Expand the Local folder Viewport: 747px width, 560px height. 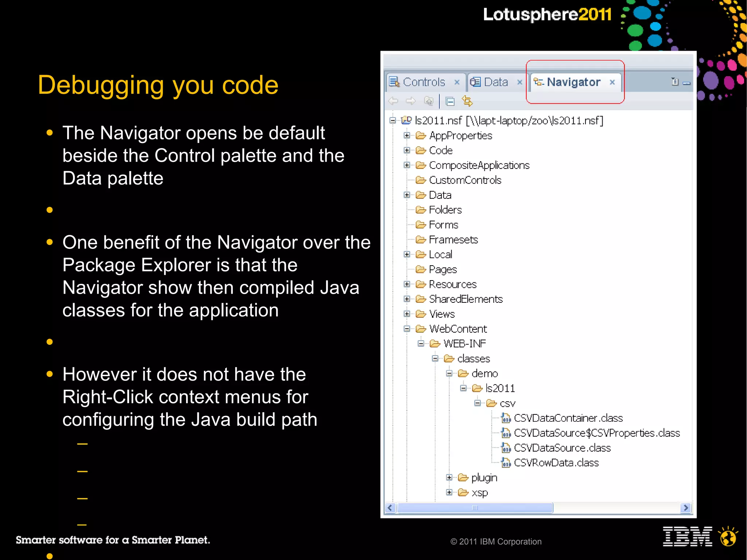407,254
